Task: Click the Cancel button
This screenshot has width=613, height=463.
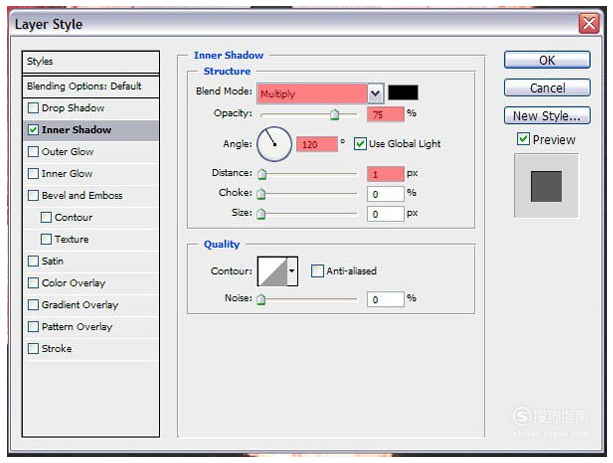Action: pos(547,88)
